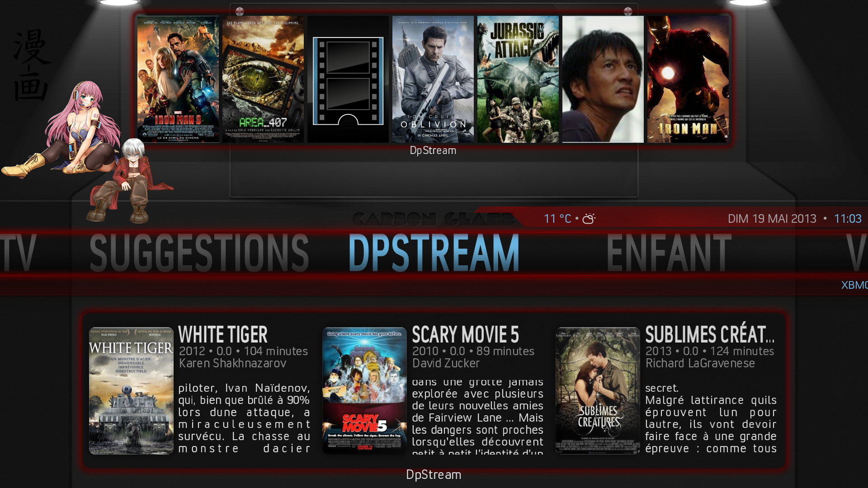Switch to the ENFANT menu item
Image resolution: width=868 pixels, height=488 pixels.
point(669,253)
